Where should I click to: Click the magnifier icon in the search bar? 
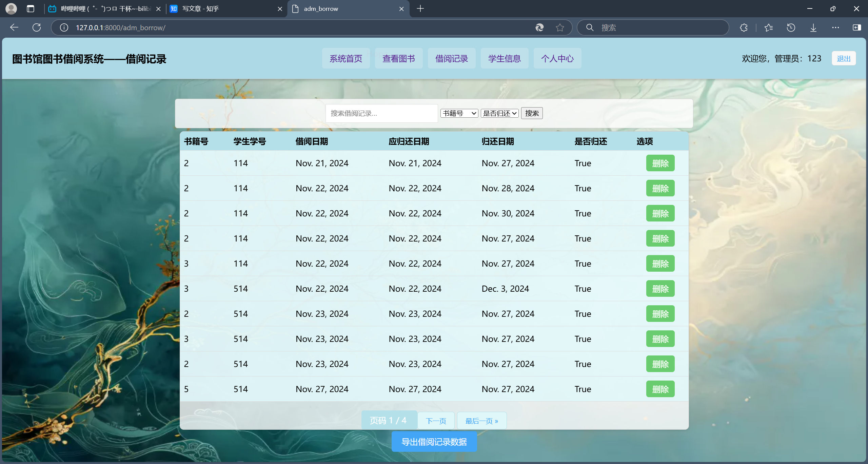pyautogui.click(x=590, y=27)
